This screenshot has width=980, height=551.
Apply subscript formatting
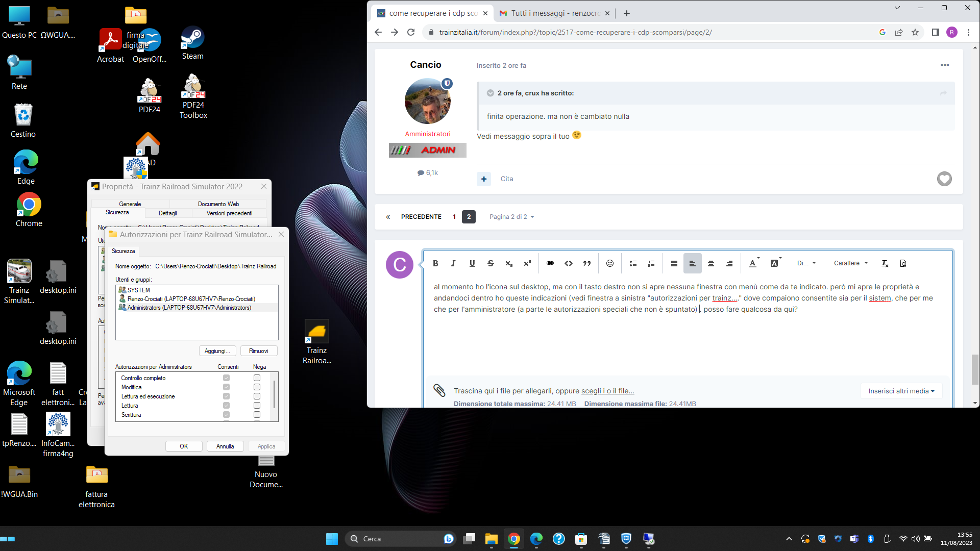(509, 263)
